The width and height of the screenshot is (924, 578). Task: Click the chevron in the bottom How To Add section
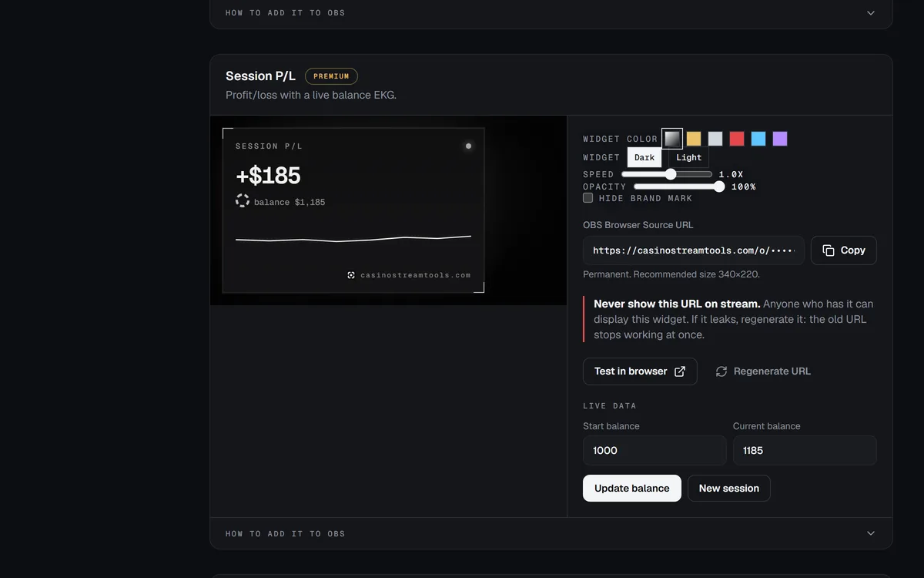point(871,533)
